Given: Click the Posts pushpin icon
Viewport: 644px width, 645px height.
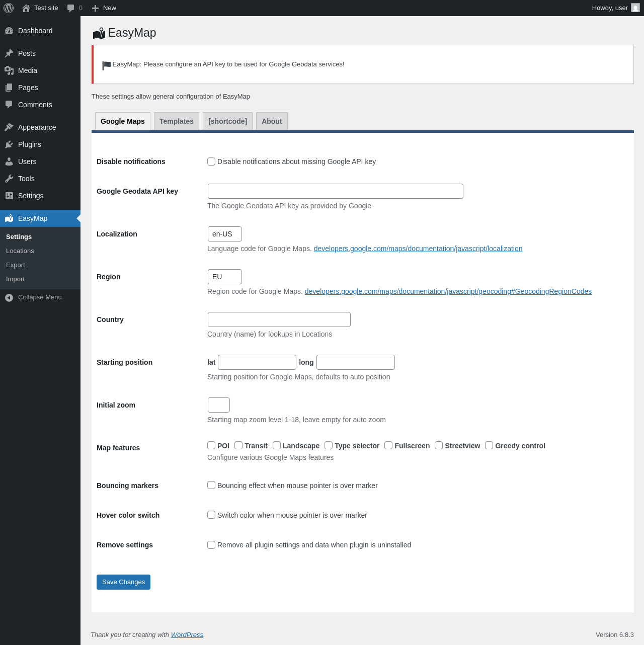Looking at the screenshot, I should [x=9, y=53].
